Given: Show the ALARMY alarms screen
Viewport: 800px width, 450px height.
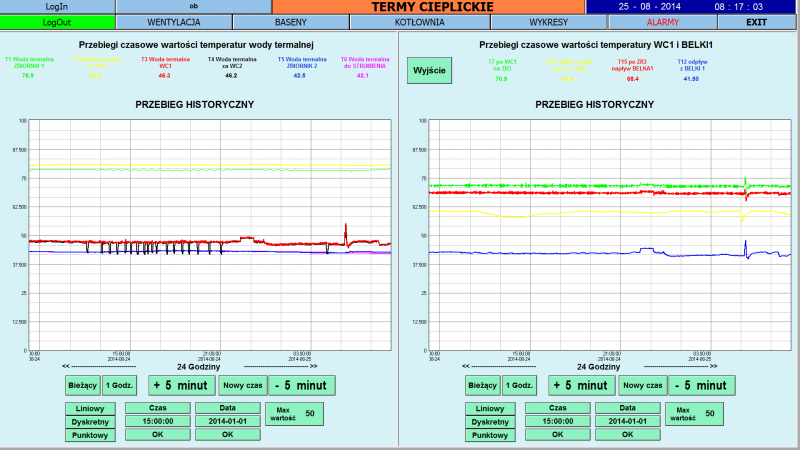Looking at the screenshot, I should (663, 22).
